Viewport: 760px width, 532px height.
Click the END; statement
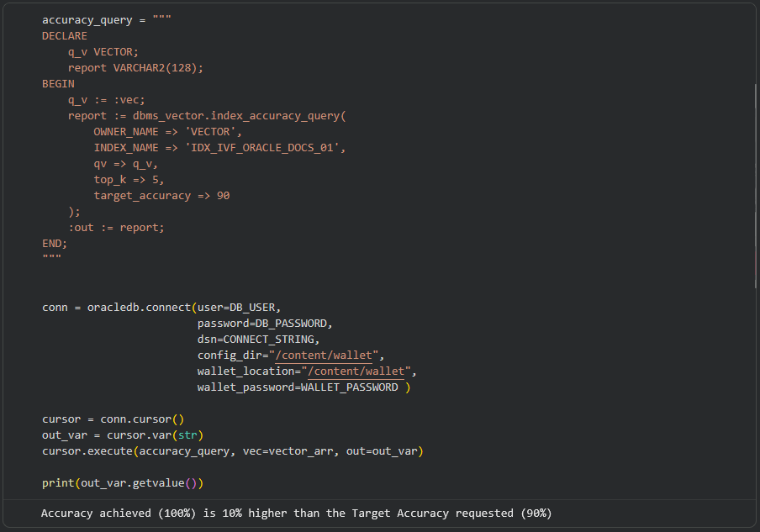pyautogui.click(x=55, y=243)
